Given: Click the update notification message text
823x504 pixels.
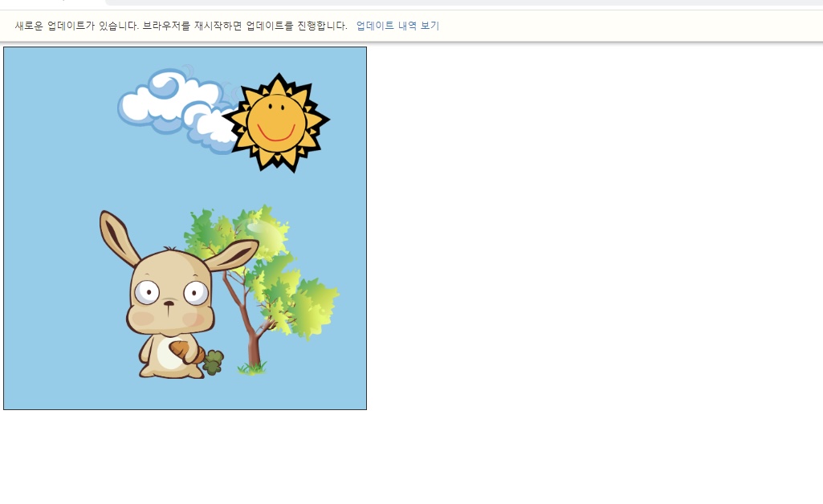Looking at the screenshot, I should pos(181,25).
